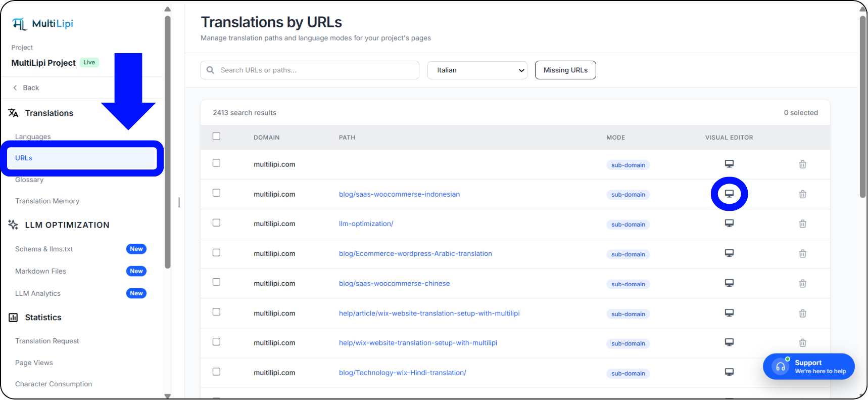Click the MultiLipi logo
The image size is (868, 400).
(42, 24)
